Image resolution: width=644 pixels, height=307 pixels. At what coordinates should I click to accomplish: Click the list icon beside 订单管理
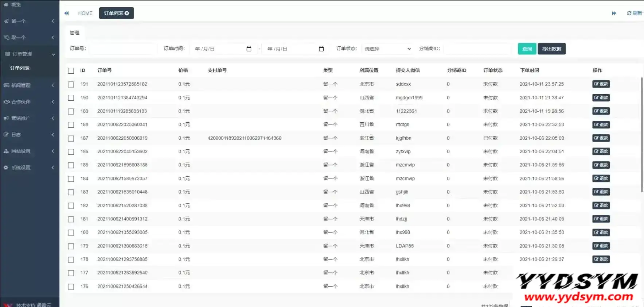point(7,54)
